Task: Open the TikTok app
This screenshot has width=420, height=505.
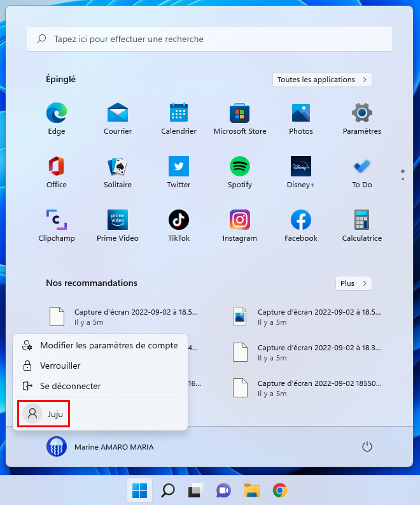Action: click(x=179, y=225)
